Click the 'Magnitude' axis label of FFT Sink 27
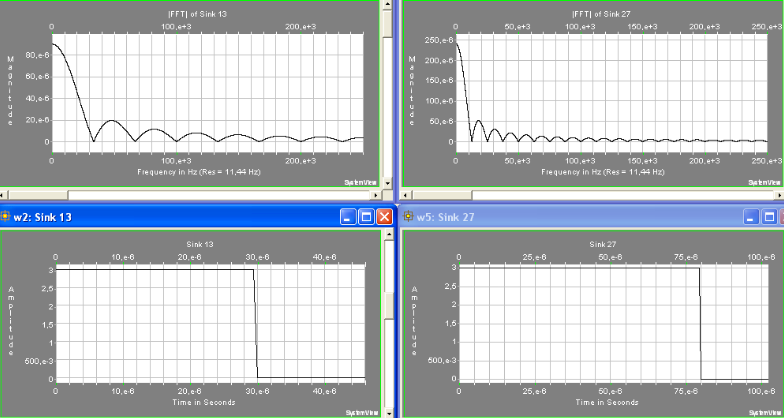 click(x=412, y=91)
